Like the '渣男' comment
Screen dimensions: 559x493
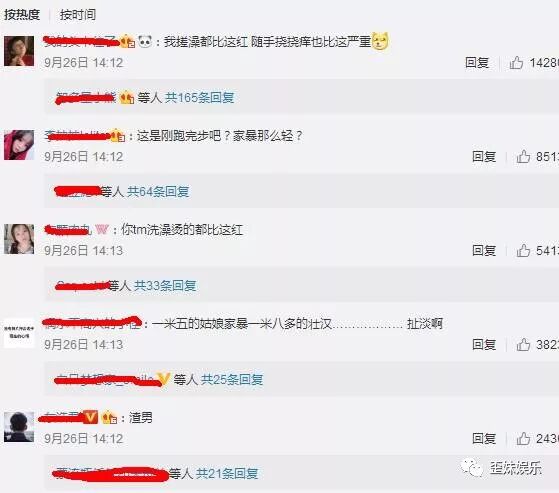click(x=523, y=438)
